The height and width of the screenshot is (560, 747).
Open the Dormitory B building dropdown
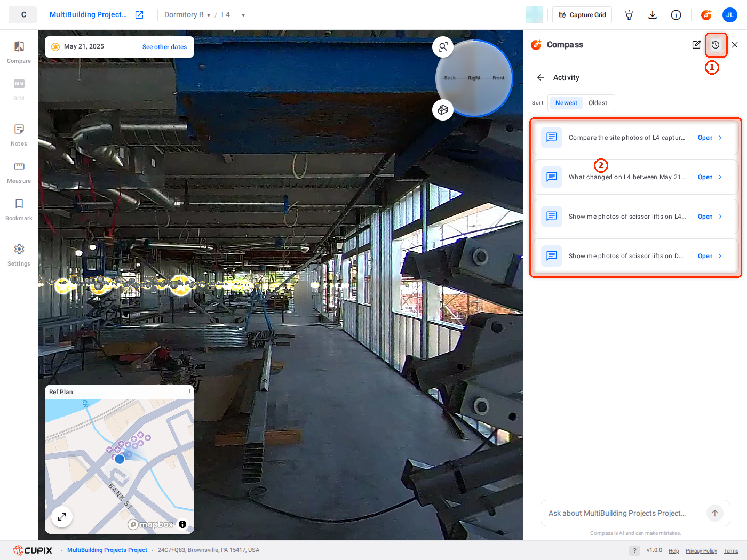pos(187,15)
